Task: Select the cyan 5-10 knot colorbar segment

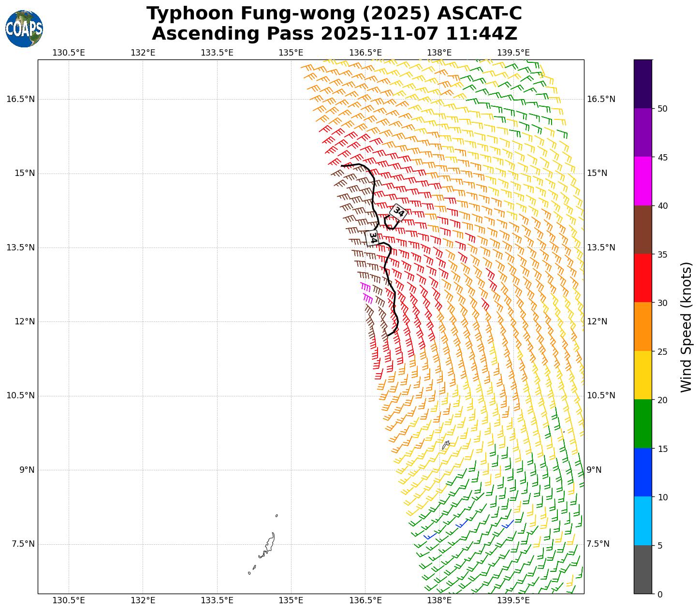Action: pos(642,521)
